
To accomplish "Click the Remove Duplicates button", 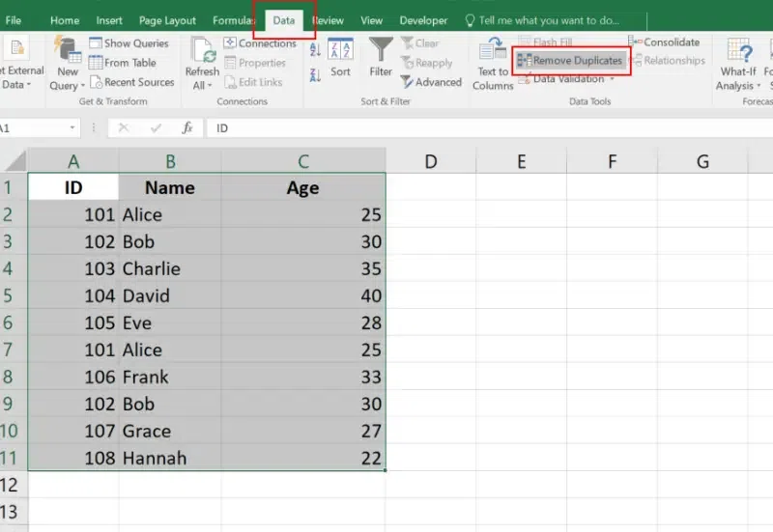I will pyautogui.click(x=570, y=61).
